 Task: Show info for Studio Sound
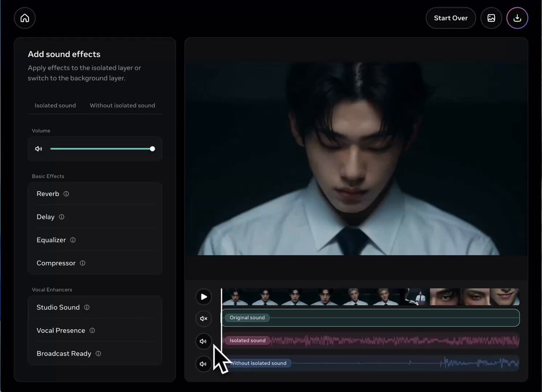(x=87, y=308)
